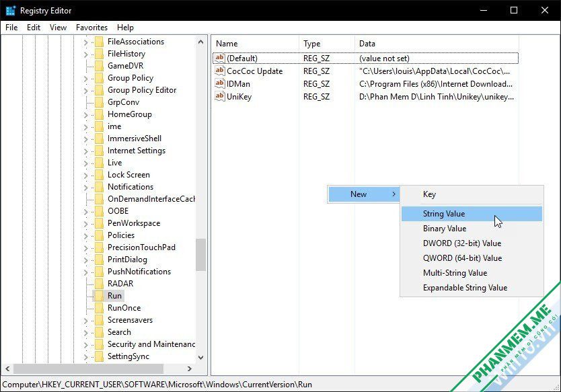
Task: Click the ime folder icon
Action: tap(99, 126)
